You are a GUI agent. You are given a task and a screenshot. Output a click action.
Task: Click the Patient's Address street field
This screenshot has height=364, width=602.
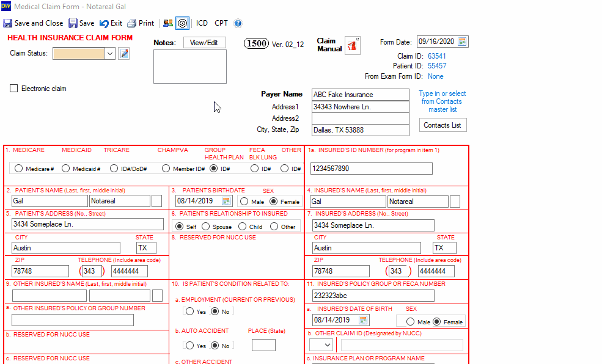[87, 224]
